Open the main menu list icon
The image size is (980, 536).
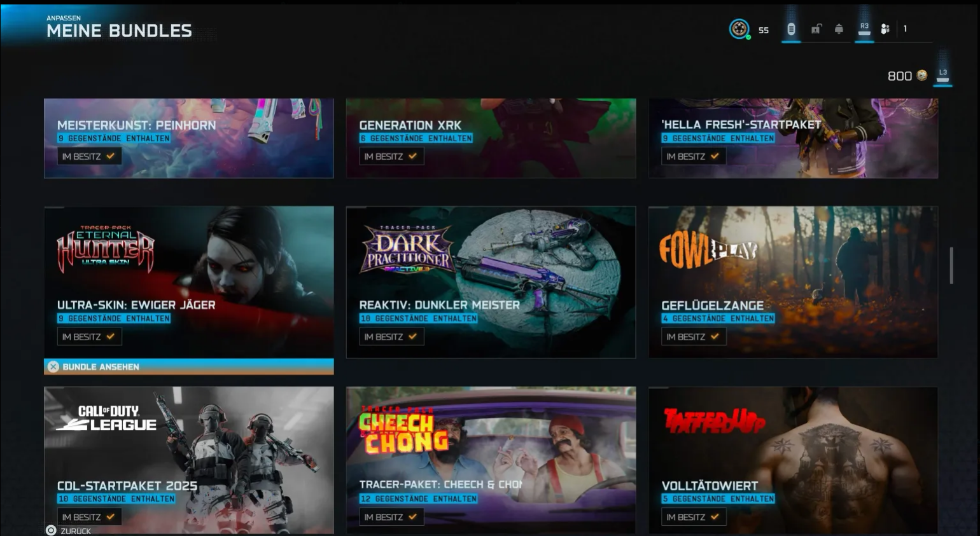(791, 29)
